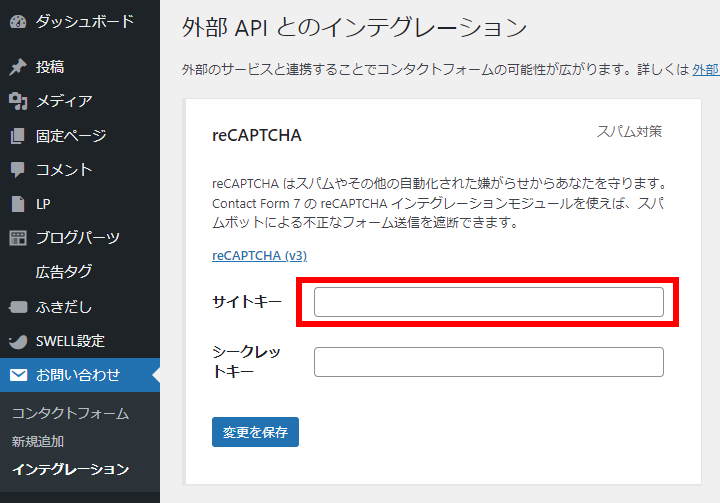Open the 広告タグ menu item
720x503 pixels.
click(x=64, y=272)
